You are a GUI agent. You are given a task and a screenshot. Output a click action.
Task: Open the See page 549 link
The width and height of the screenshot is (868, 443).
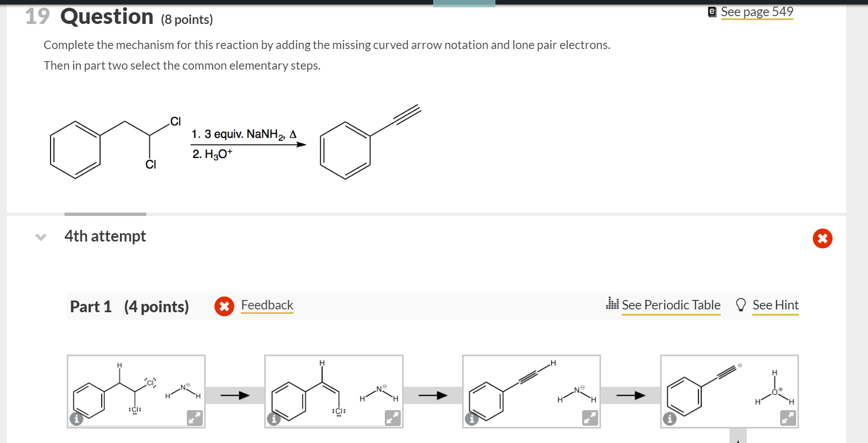(x=757, y=11)
